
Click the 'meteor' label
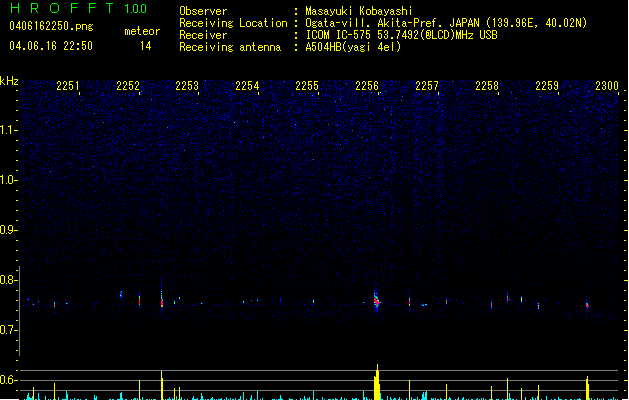point(142,31)
